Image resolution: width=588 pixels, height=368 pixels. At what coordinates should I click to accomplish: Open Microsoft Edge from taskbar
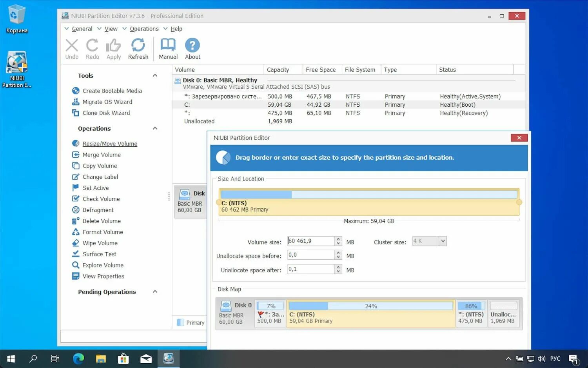click(78, 359)
